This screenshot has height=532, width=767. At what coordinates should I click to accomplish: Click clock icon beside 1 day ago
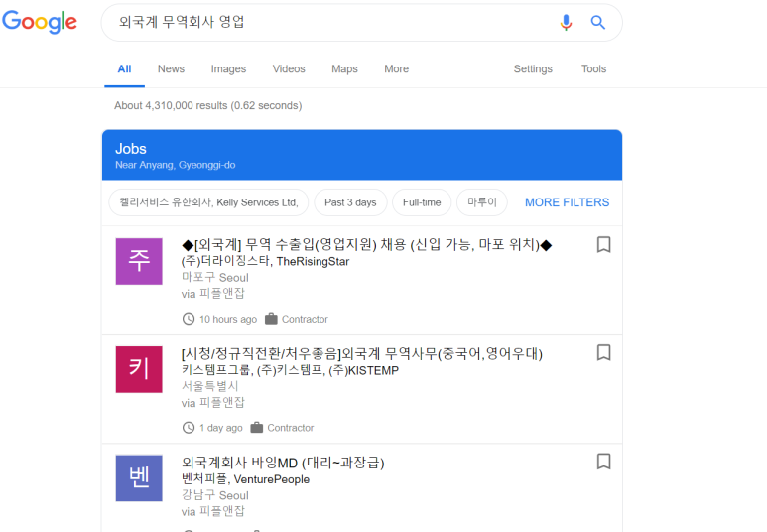[189, 427]
